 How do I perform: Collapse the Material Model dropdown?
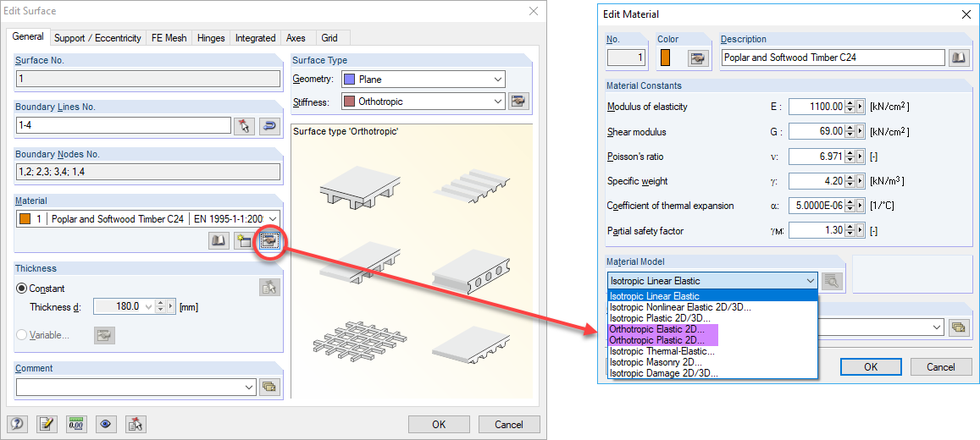[x=810, y=281]
